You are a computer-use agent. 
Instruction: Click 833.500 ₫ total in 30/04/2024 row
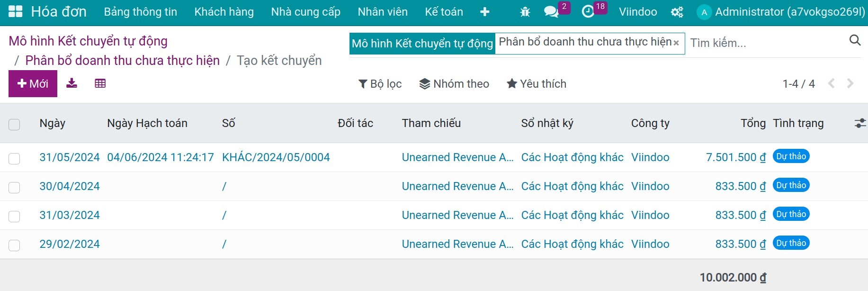[740, 186]
